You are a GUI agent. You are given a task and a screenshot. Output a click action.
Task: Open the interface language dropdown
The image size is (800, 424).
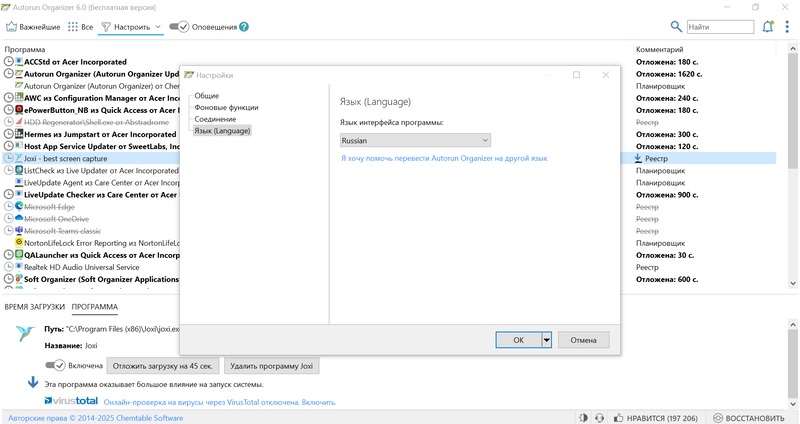coord(415,141)
